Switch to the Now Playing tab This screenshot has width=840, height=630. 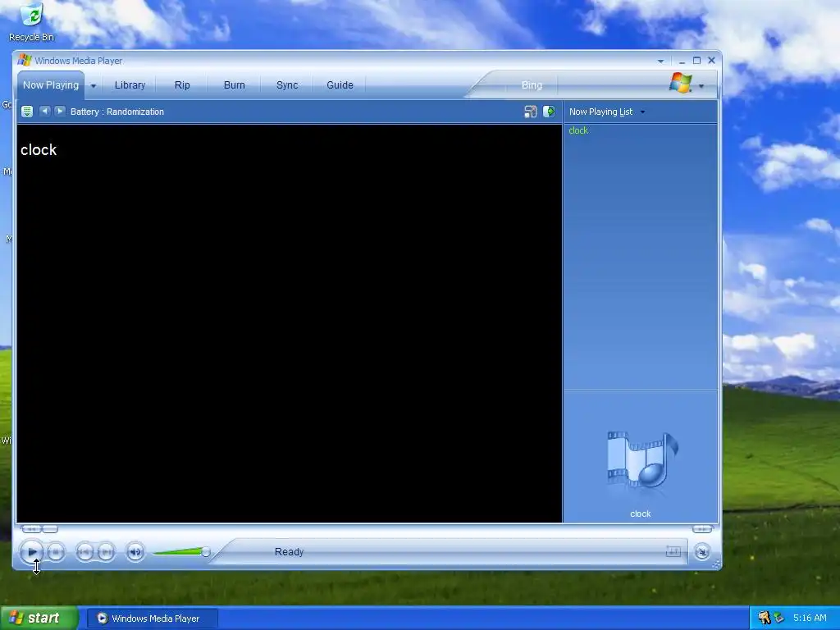coord(50,85)
